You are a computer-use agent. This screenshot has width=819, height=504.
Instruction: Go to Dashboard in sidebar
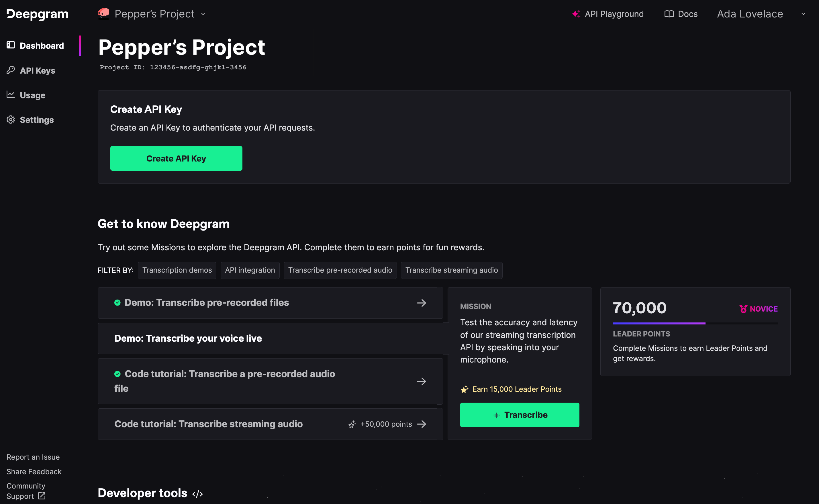point(41,46)
